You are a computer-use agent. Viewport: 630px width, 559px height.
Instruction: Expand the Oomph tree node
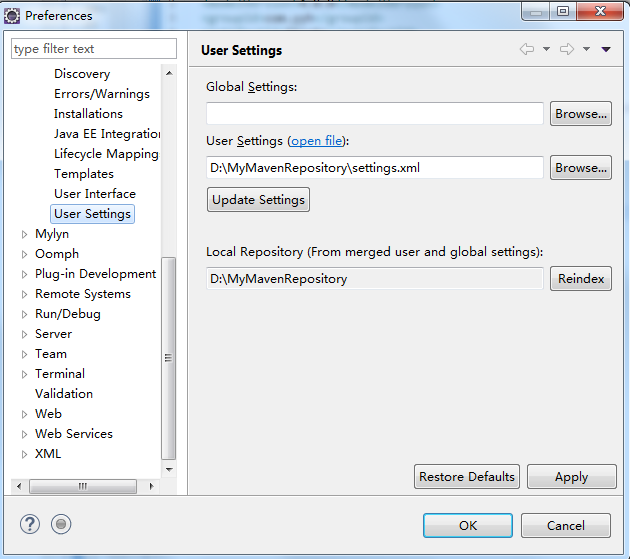pos(25,254)
